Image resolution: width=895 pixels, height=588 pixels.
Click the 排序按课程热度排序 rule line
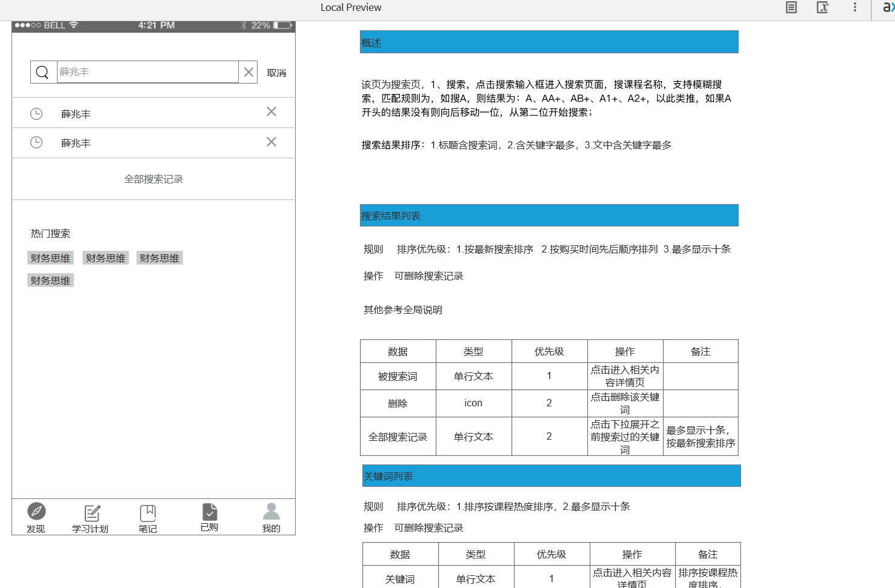(x=497, y=507)
